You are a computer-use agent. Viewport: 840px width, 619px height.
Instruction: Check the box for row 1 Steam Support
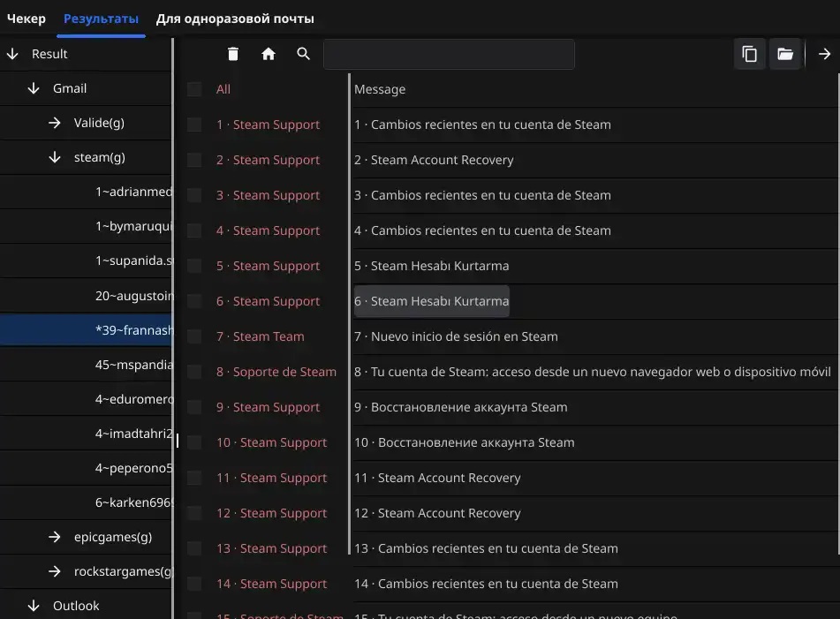194,125
